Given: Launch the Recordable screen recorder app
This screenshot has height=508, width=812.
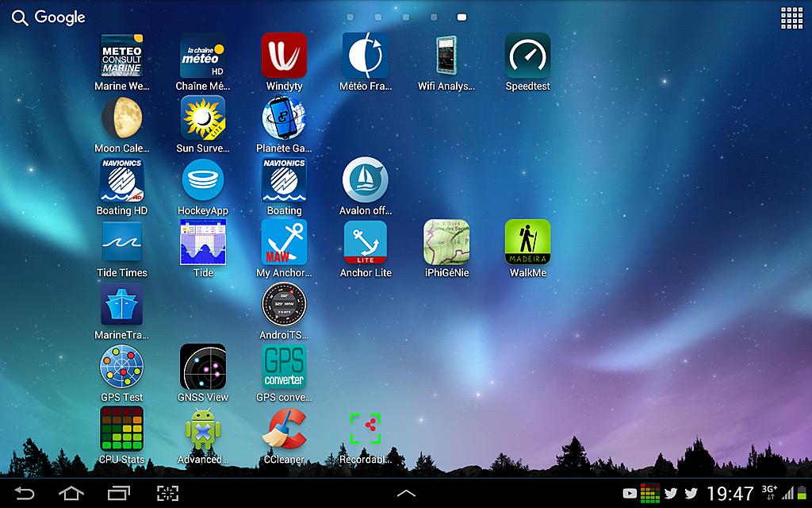Looking at the screenshot, I should click(365, 428).
